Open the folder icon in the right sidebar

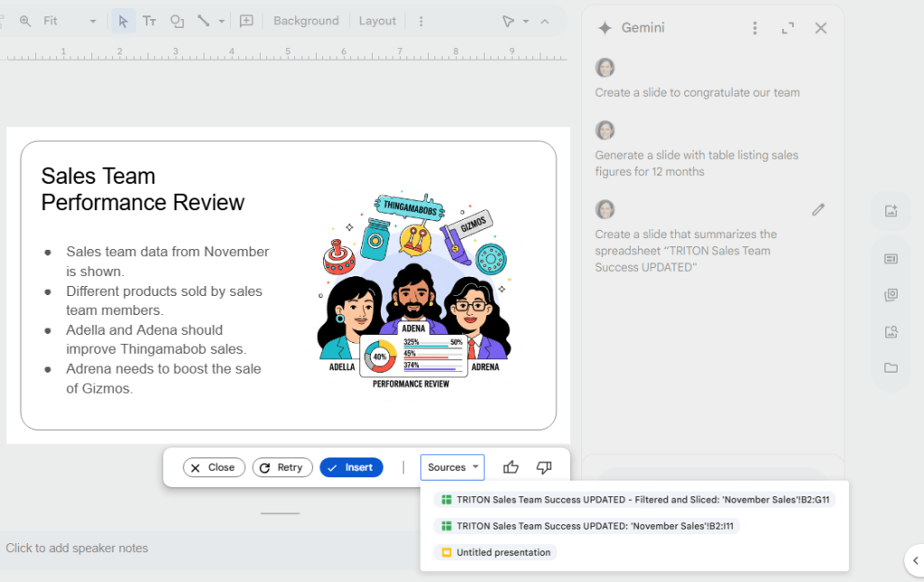[x=892, y=367]
